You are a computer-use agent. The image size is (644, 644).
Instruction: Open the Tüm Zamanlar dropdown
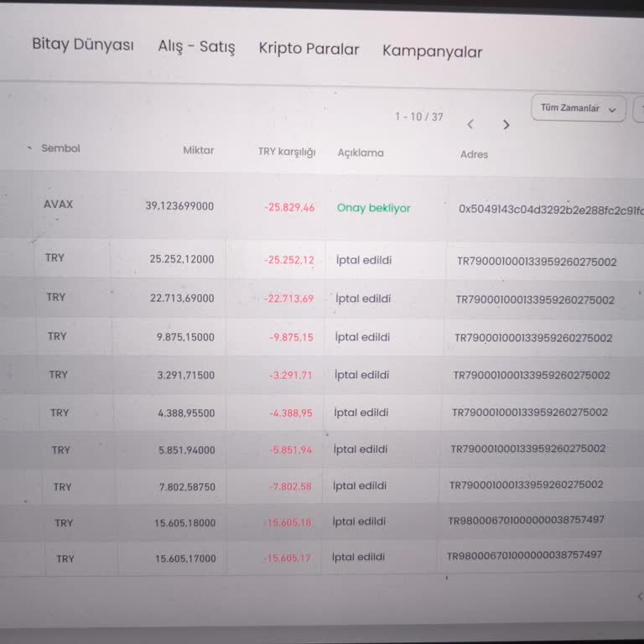[579, 108]
